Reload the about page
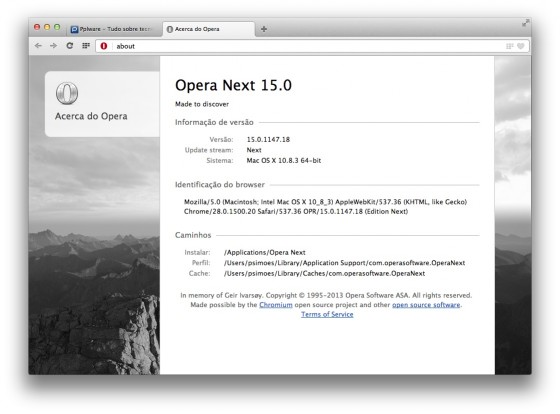 tap(70, 46)
